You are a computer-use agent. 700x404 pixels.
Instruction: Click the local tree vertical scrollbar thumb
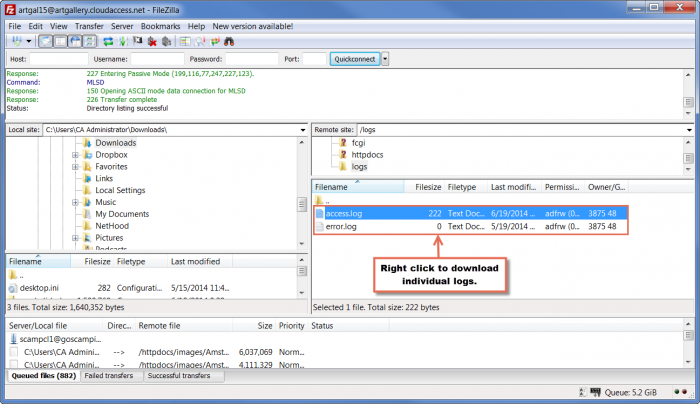[302, 205]
